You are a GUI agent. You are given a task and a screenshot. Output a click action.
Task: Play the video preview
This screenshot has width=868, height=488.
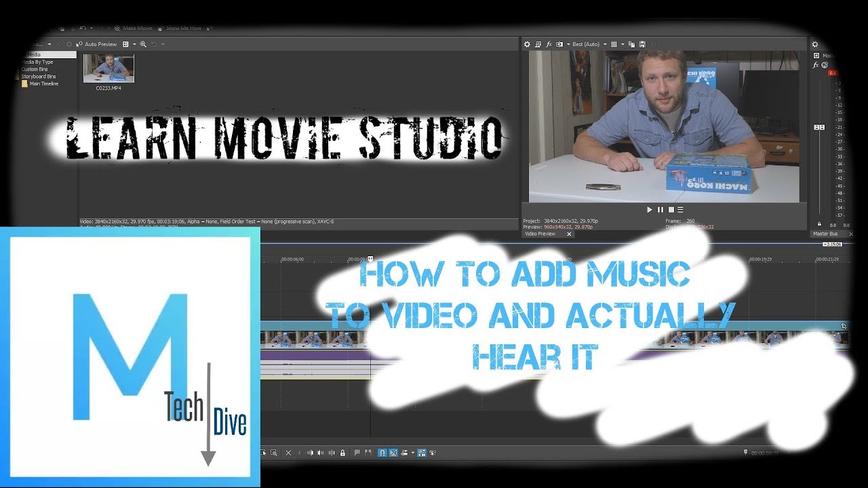click(x=650, y=210)
